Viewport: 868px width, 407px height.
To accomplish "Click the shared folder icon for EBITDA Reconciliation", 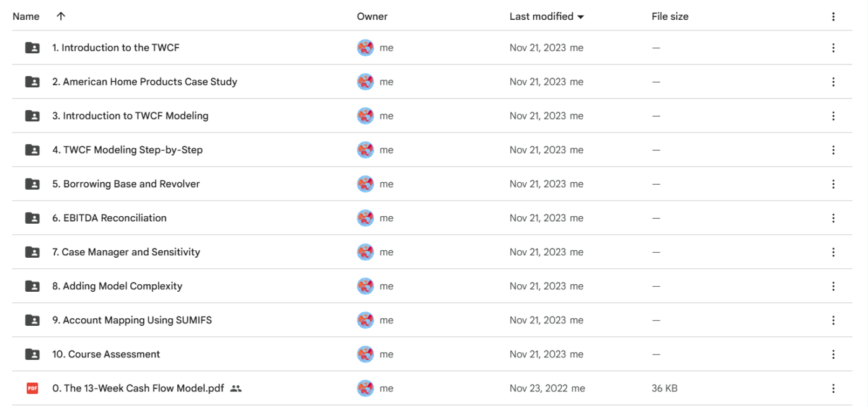I will [x=32, y=218].
